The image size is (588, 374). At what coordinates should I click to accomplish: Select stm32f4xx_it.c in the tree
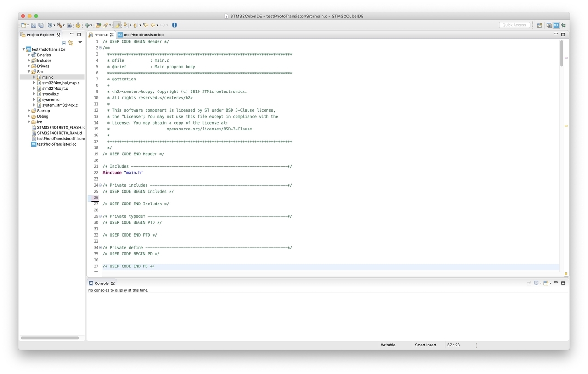[55, 88]
